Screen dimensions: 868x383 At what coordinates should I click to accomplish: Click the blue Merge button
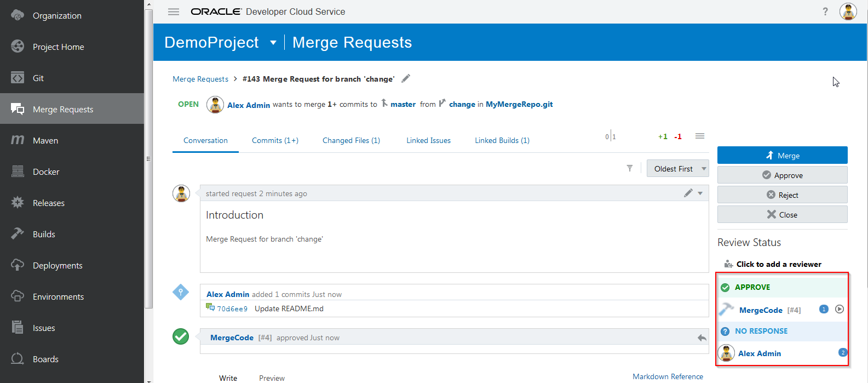click(782, 155)
